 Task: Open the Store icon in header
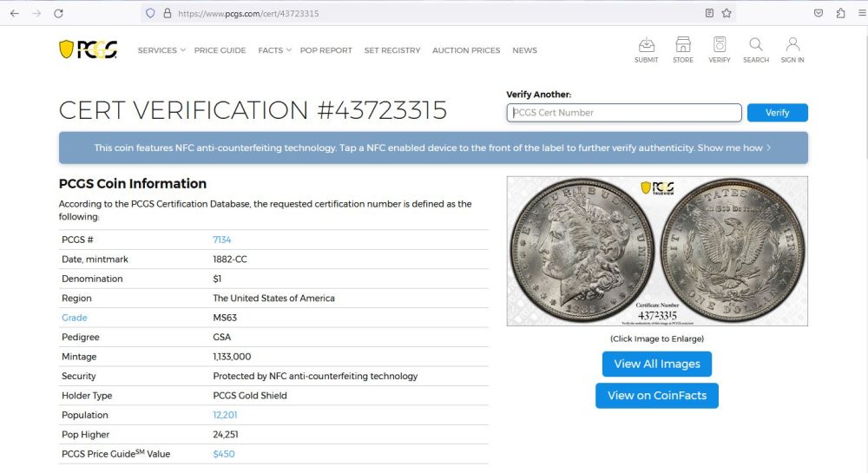682,49
